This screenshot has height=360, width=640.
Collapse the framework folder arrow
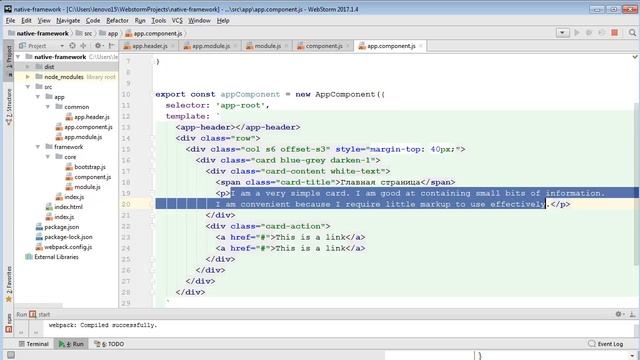pyautogui.click(x=38, y=147)
